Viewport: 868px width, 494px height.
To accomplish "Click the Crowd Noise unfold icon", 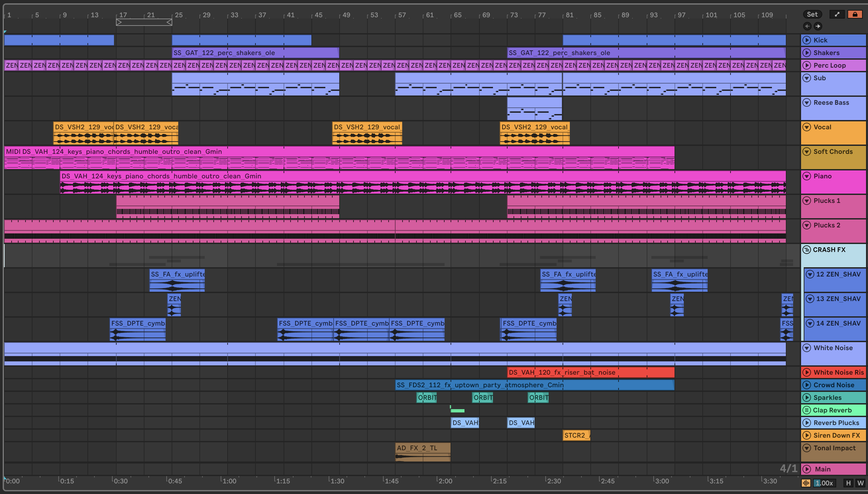I will click(807, 385).
